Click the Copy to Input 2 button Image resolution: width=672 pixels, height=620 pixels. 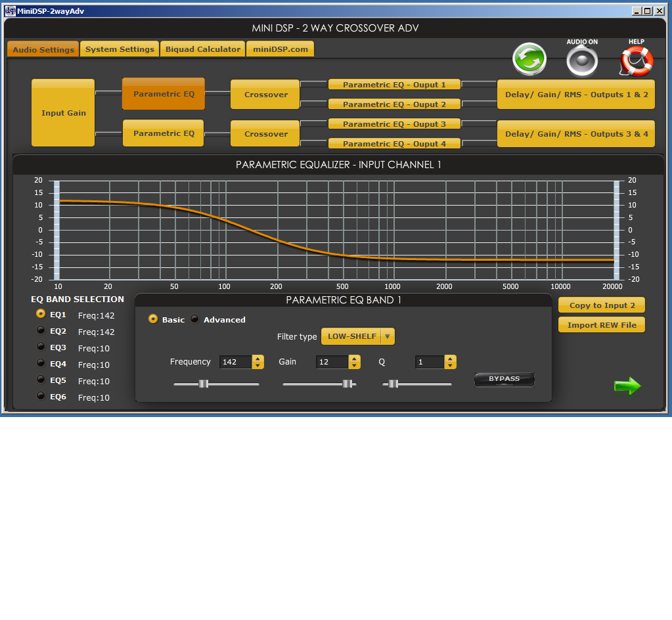click(x=602, y=305)
